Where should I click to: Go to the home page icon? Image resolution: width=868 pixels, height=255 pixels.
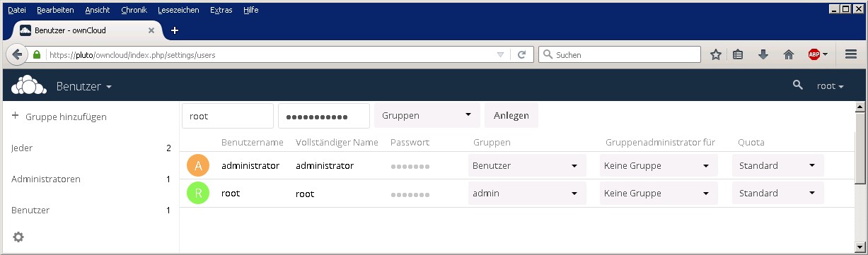click(789, 54)
